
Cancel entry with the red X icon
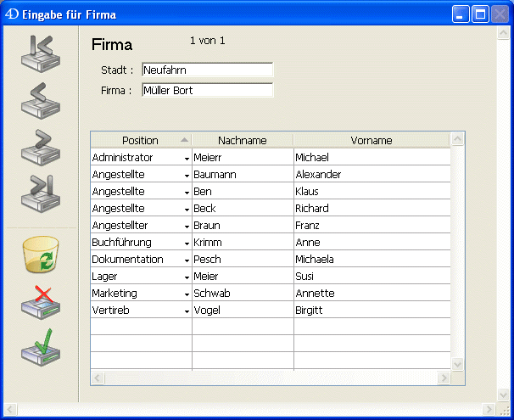click(x=40, y=302)
